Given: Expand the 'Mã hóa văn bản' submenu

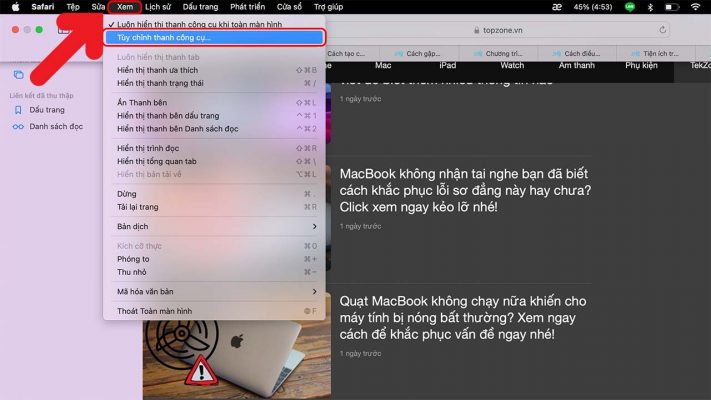Looking at the screenshot, I should tap(212, 292).
